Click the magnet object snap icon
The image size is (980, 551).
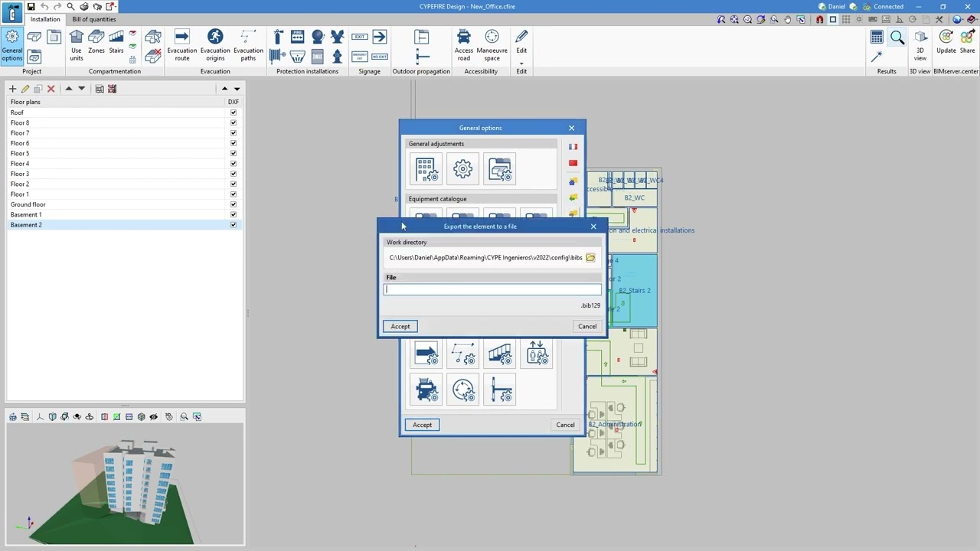pos(820,19)
